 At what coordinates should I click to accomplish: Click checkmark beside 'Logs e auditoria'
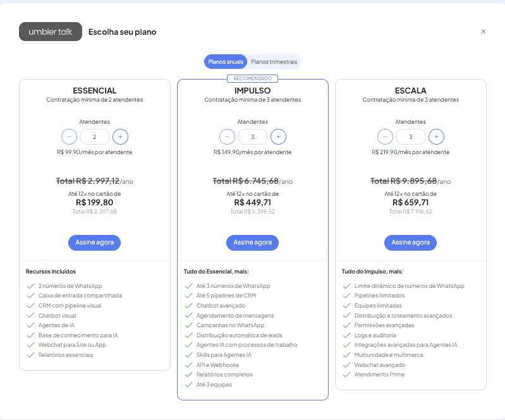[x=347, y=335]
